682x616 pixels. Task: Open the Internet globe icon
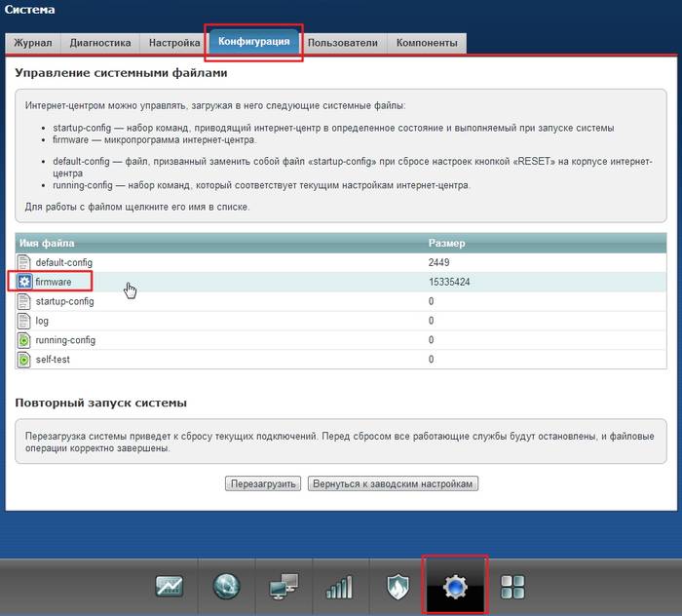226,586
